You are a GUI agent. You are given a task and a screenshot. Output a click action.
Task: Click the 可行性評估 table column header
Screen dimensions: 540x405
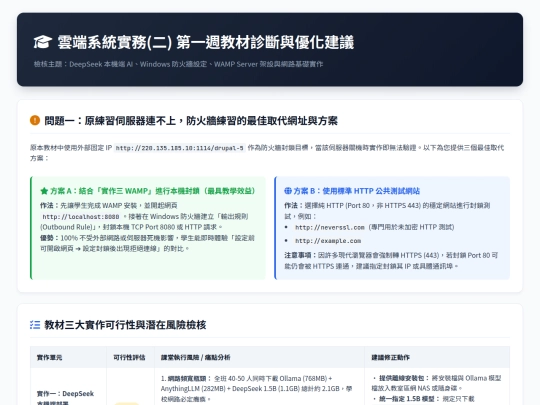pyautogui.click(x=129, y=357)
